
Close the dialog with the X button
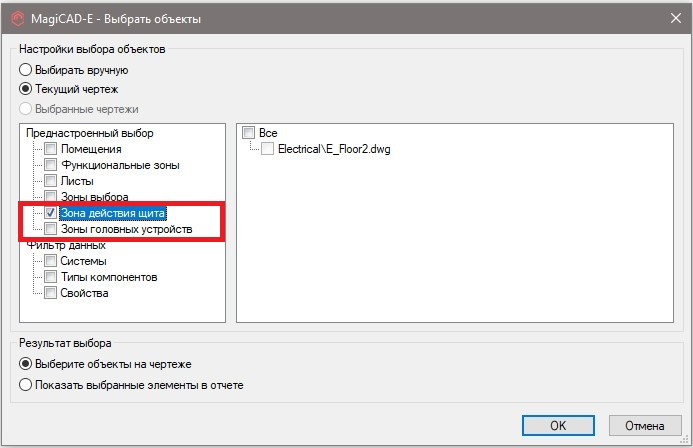tap(669, 19)
